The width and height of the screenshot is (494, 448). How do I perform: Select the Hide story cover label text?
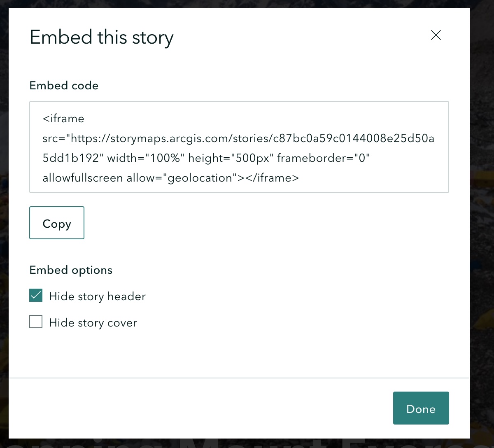(x=93, y=322)
